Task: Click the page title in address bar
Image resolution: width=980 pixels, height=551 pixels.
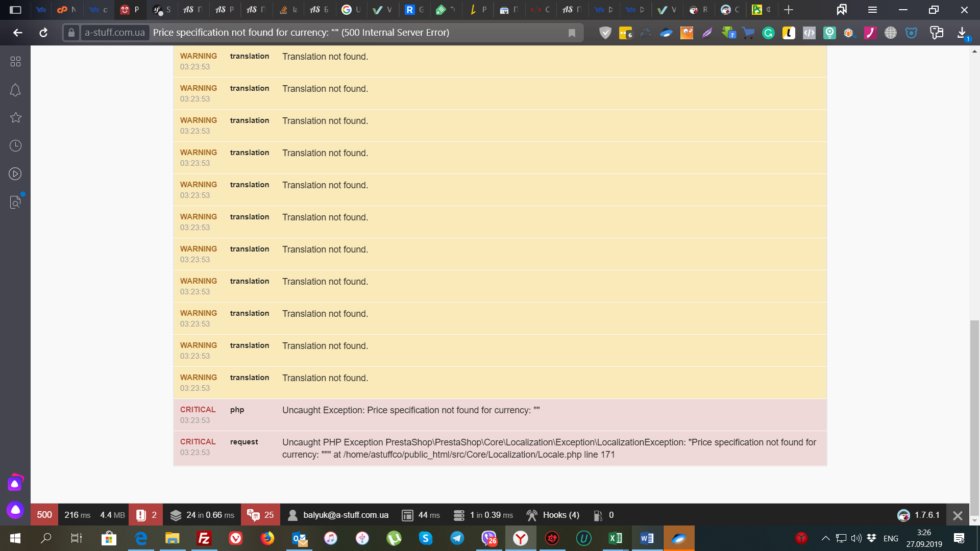Action: (x=301, y=33)
